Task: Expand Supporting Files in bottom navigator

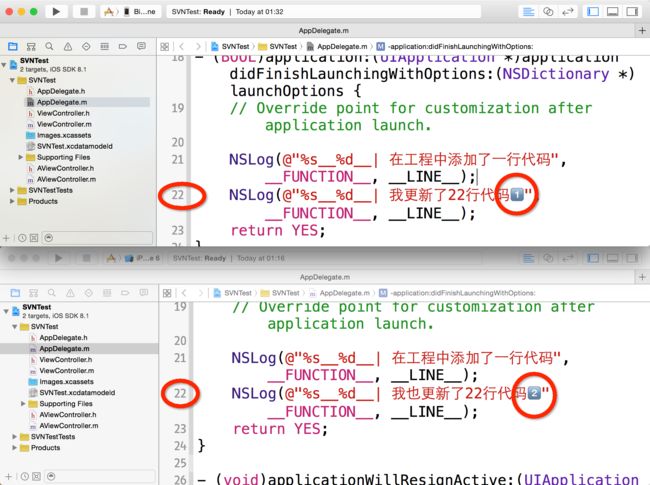Action: click(23, 404)
